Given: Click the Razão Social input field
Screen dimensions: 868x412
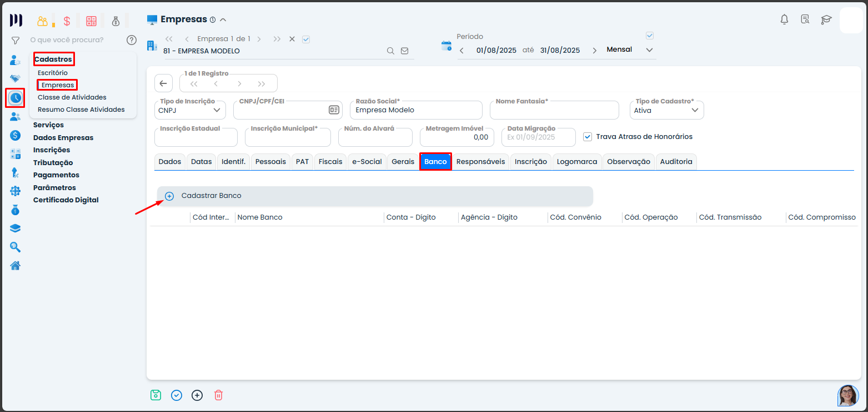Looking at the screenshot, I should 416,110.
